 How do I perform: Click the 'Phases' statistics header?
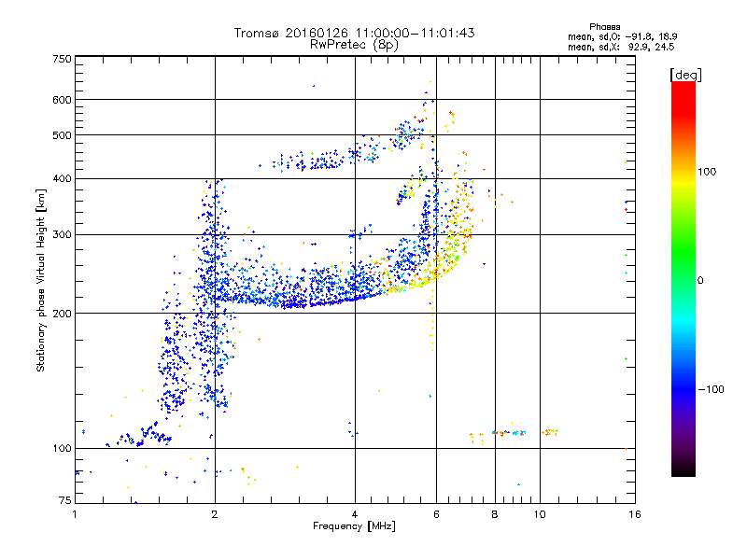point(604,27)
